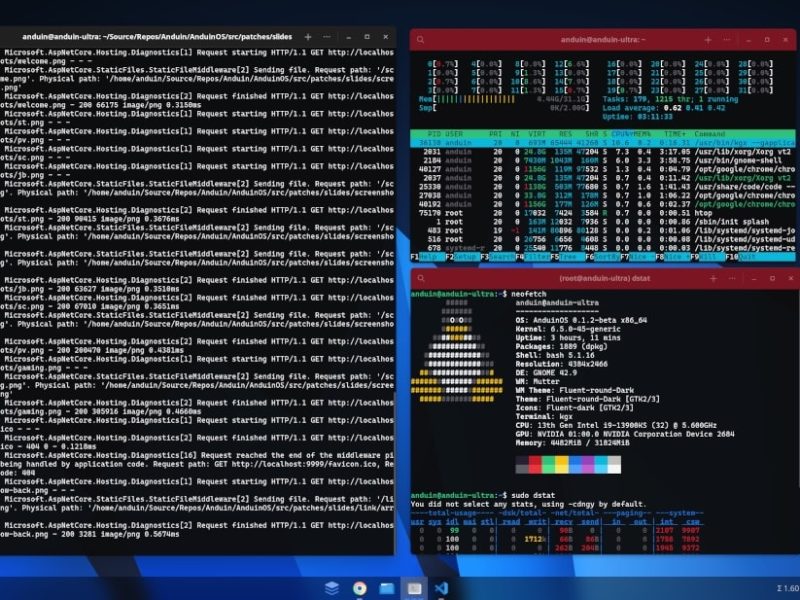Open the three-dot menu in dstat terminal window
The height and width of the screenshot is (600, 800).
pos(732,279)
